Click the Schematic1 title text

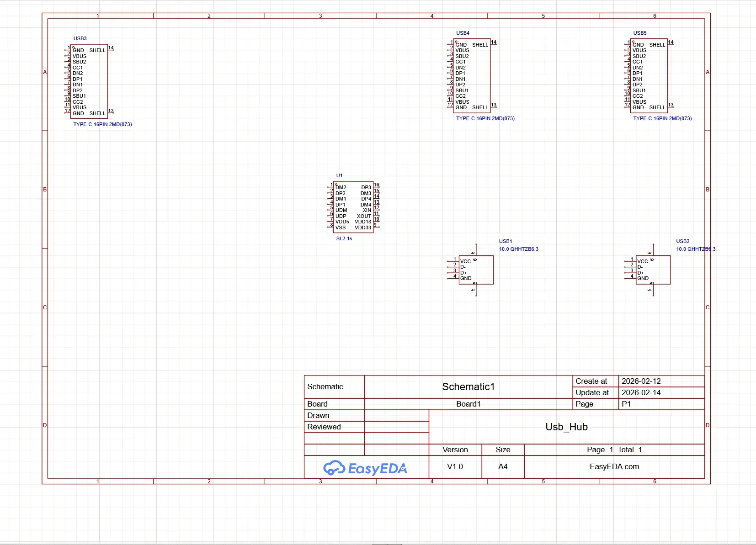[468, 387]
